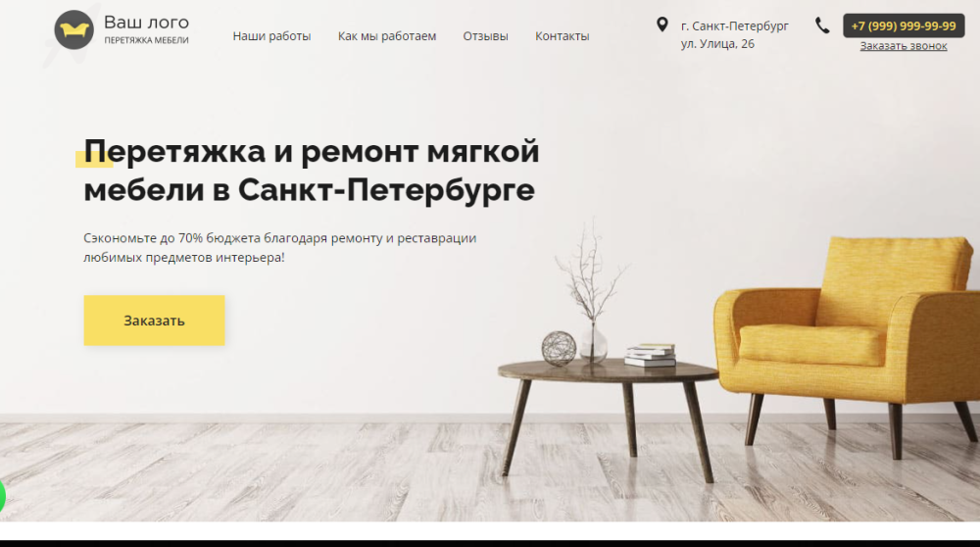Click the г. Санкт-Петербург address text
980x547 pixels.
pyautogui.click(x=734, y=26)
